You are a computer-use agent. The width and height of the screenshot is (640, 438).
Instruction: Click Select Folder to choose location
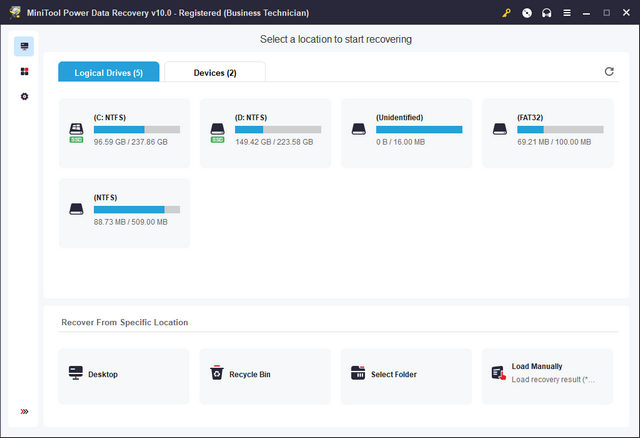406,374
